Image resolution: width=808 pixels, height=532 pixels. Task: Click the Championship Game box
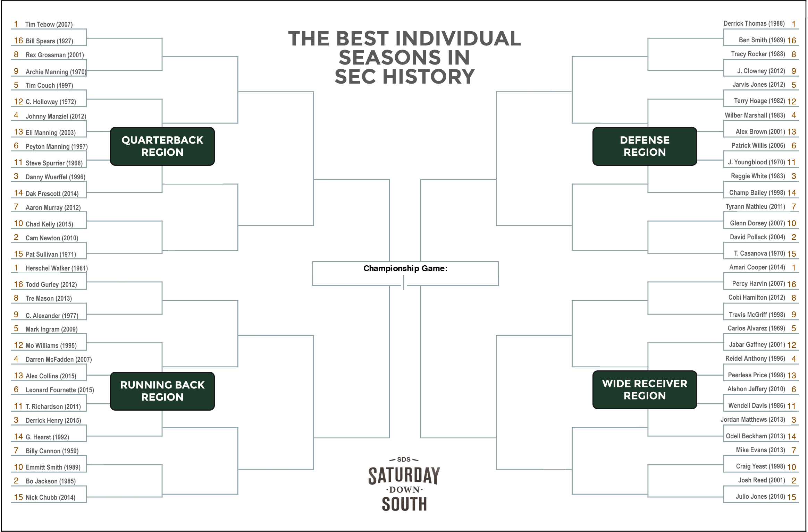tap(405, 274)
